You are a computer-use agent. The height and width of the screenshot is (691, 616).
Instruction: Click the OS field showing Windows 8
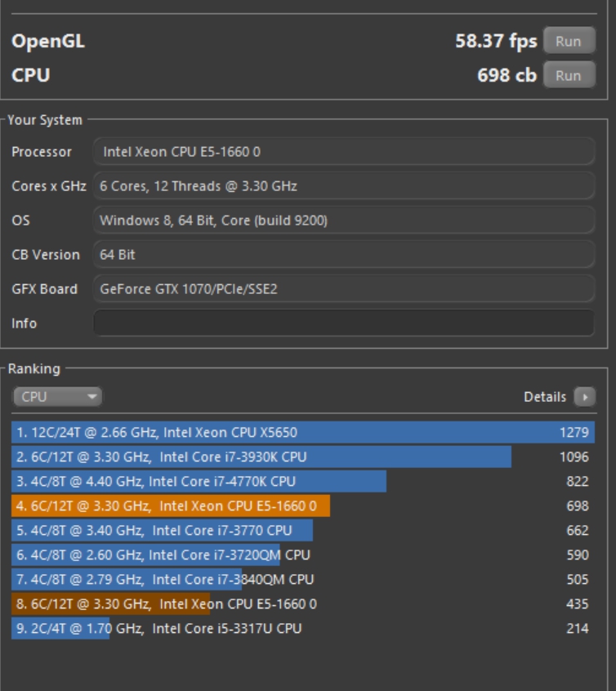343,221
